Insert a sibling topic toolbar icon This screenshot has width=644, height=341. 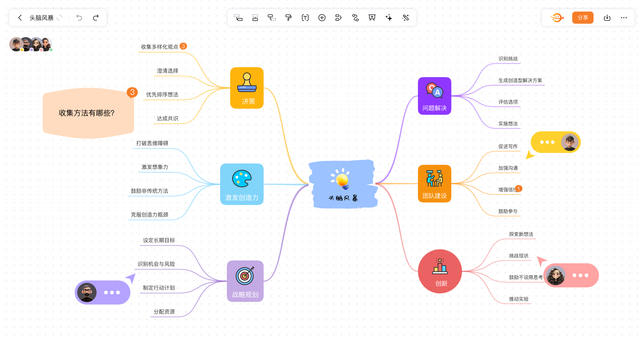point(255,18)
